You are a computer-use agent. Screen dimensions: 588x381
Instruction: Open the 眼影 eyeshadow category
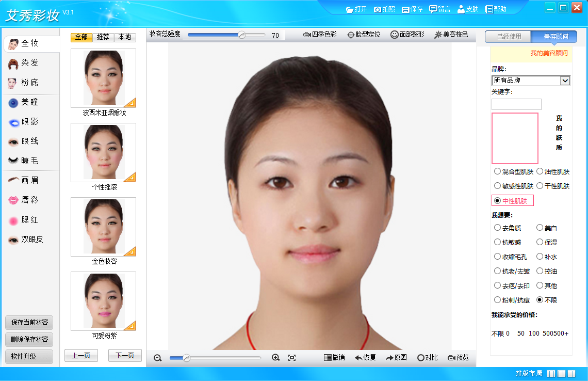tap(23, 122)
